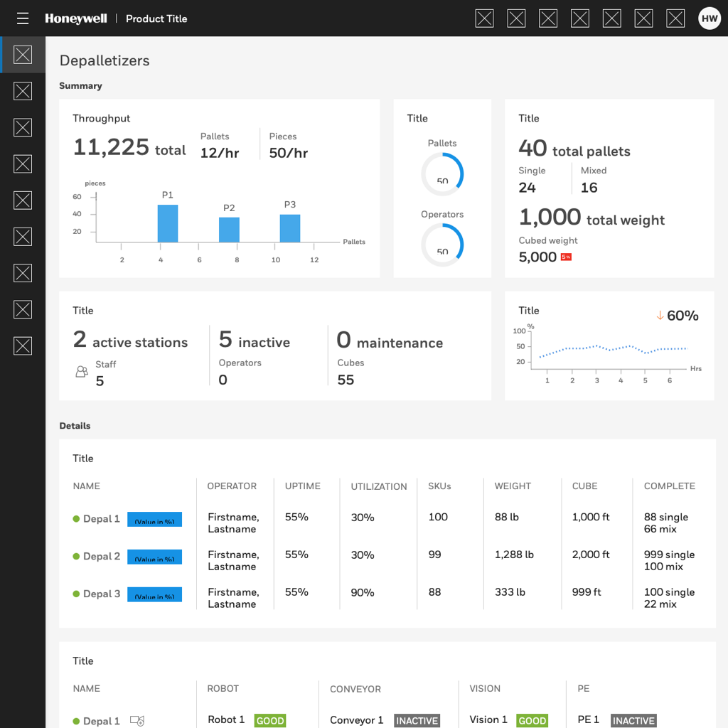Image resolution: width=728 pixels, height=728 pixels.
Task: Select the second icon in the left sidebar
Action: (23, 91)
